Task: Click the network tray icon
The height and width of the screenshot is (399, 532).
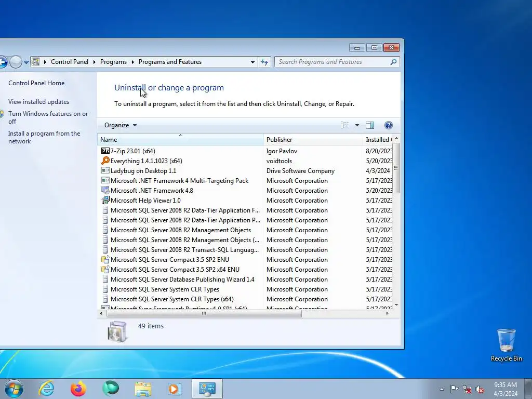Action: tap(467, 390)
